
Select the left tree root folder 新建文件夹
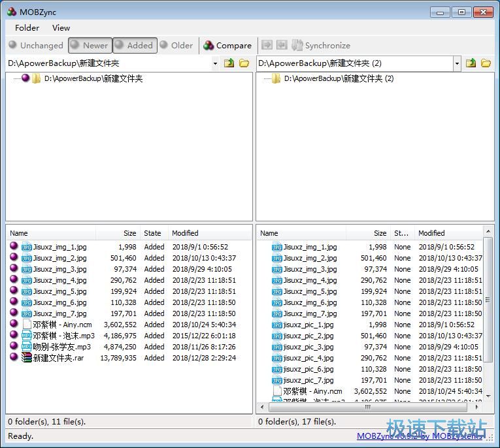click(93, 78)
